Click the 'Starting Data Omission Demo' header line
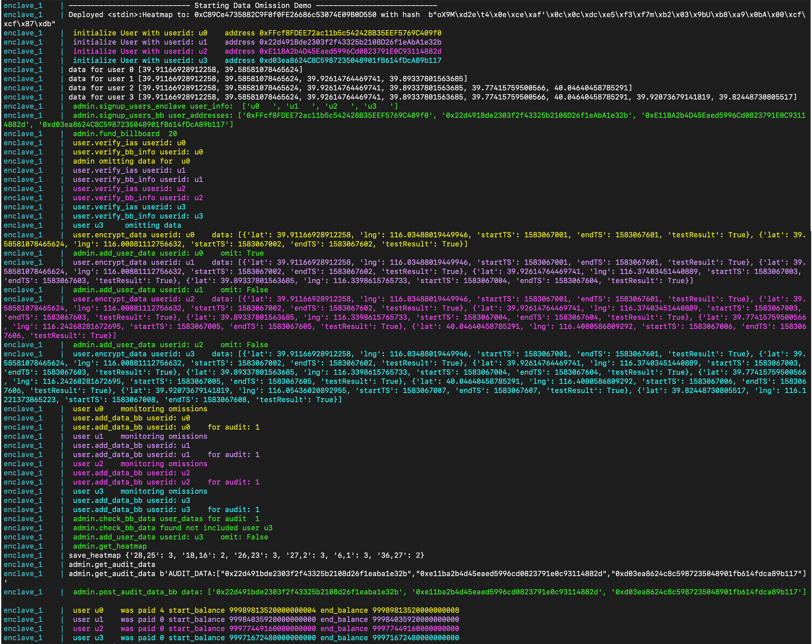Viewport: 812px width, 644px height. tap(252, 6)
